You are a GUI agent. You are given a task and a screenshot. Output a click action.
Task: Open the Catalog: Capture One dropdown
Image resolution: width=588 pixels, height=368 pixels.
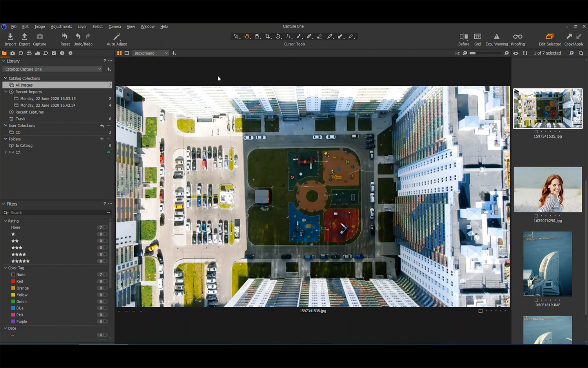53,69
